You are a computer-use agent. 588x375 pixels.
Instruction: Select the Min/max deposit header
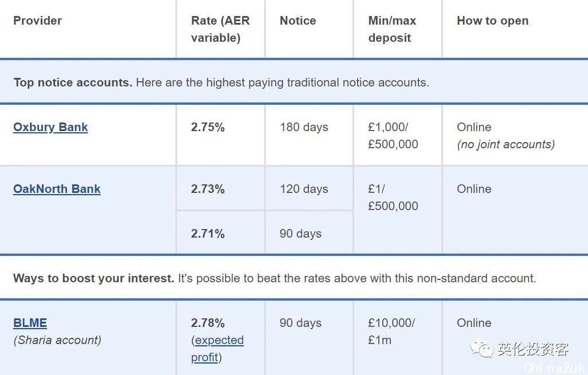(x=392, y=29)
